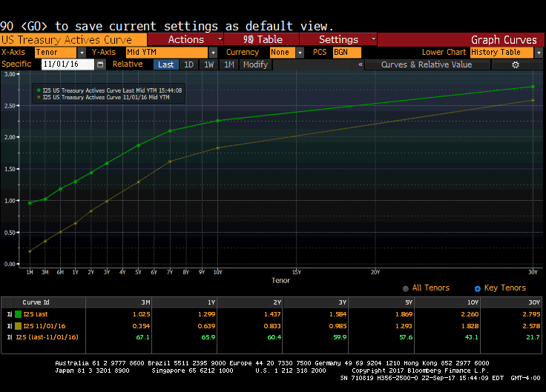
Task: Click the legend entry 11/01/16 Mid YTM
Action: pos(103,97)
